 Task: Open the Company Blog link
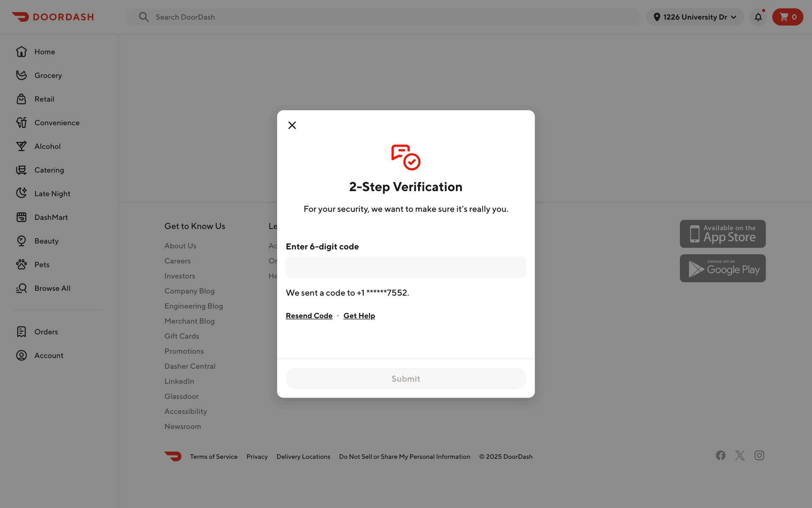(189, 291)
